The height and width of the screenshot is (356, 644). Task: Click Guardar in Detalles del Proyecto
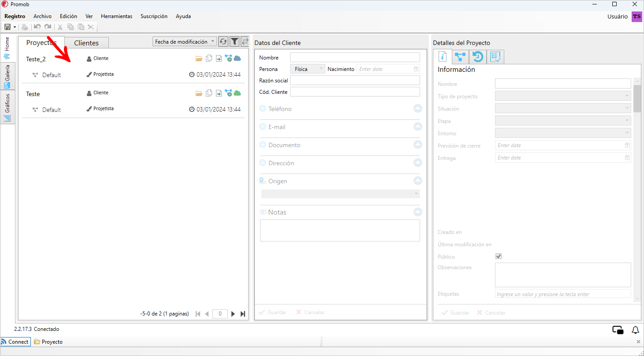455,313
